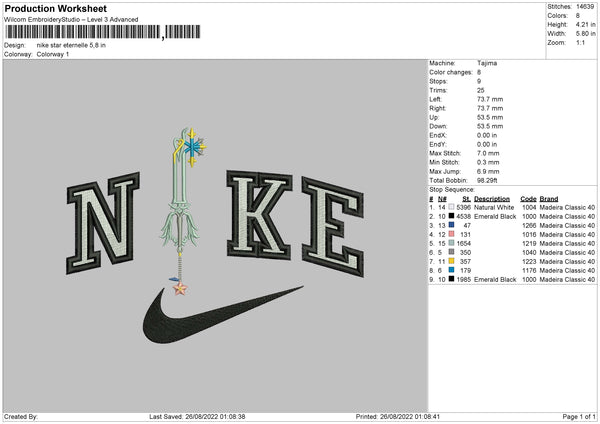Click the Height value '4.21 in'
This screenshot has width=600, height=424.
[x=585, y=24]
